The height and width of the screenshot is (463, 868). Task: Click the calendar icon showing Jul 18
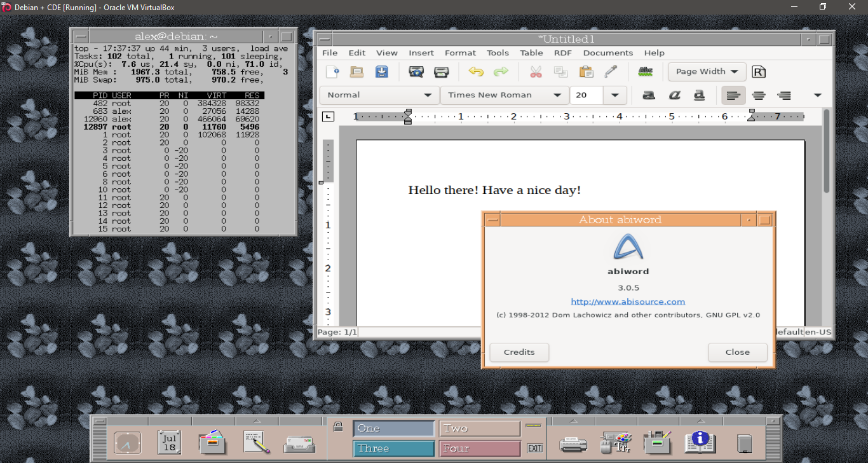pyautogui.click(x=170, y=442)
